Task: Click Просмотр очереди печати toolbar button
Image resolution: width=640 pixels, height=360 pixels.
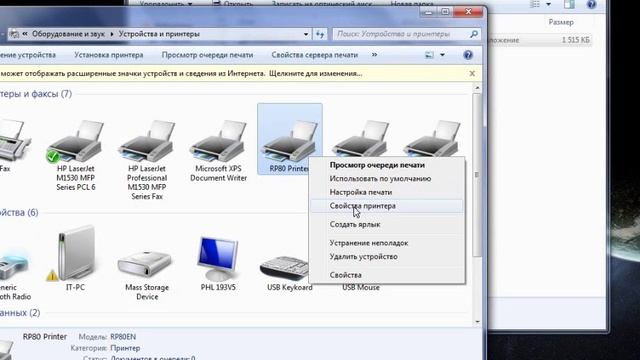Action: pos(207,55)
